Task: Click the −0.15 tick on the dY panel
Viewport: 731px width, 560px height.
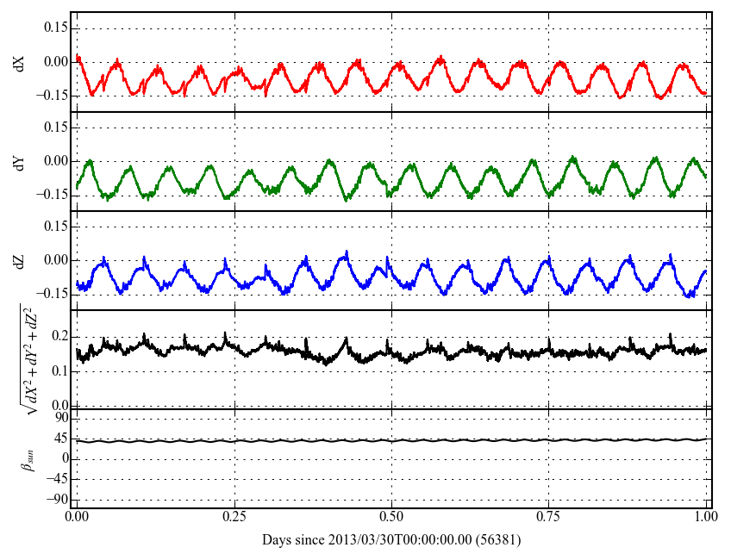Action: click(52, 195)
